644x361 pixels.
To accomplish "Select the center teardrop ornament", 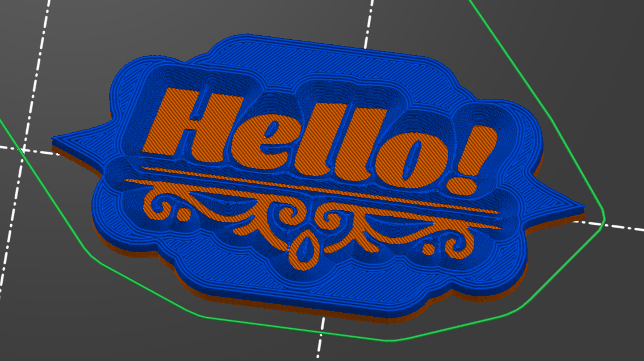I will (x=304, y=251).
